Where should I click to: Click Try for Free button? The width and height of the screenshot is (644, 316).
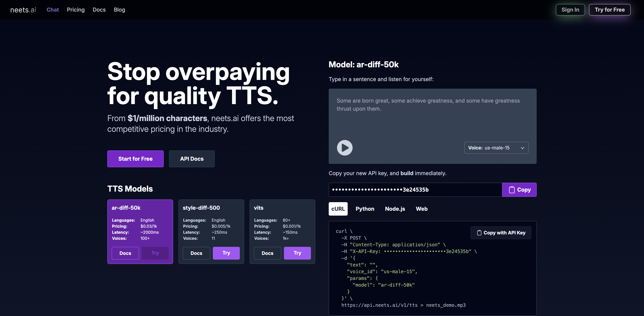(609, 10)
